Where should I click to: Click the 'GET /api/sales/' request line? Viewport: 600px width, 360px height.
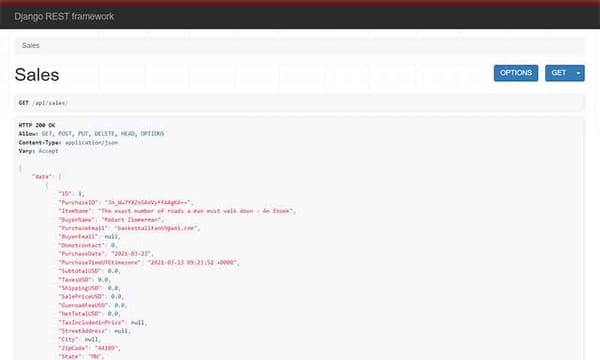(x=43, y=103)
